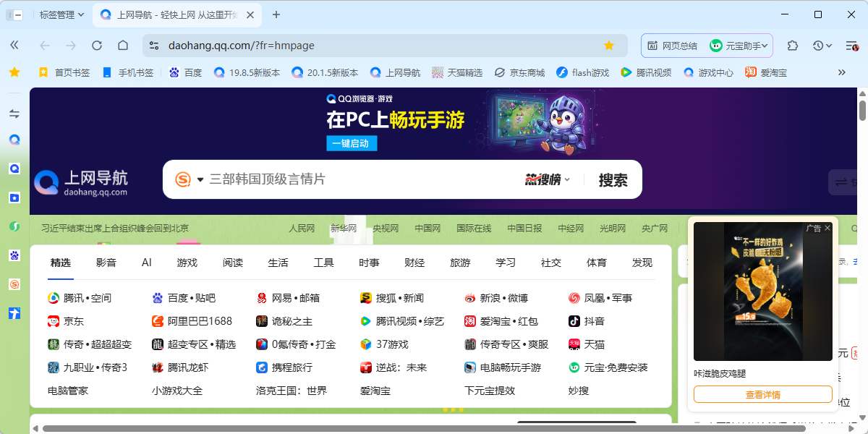The height and width of the screenshot is (434, 868).
Task: Click the search box with Korean film hint
Action: [x=362, y=179]
